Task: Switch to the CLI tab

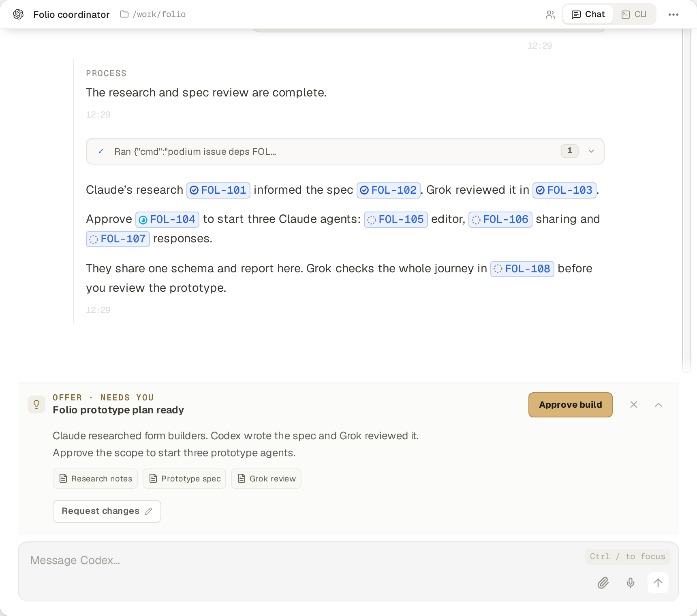Action: pyautogui.click(x=634, y=14)
